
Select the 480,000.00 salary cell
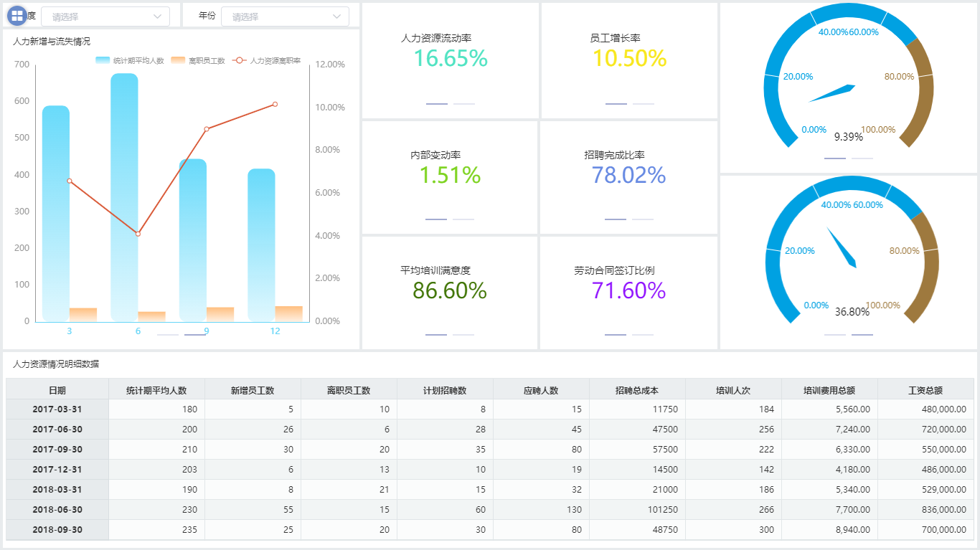click(x=925, y=409)
